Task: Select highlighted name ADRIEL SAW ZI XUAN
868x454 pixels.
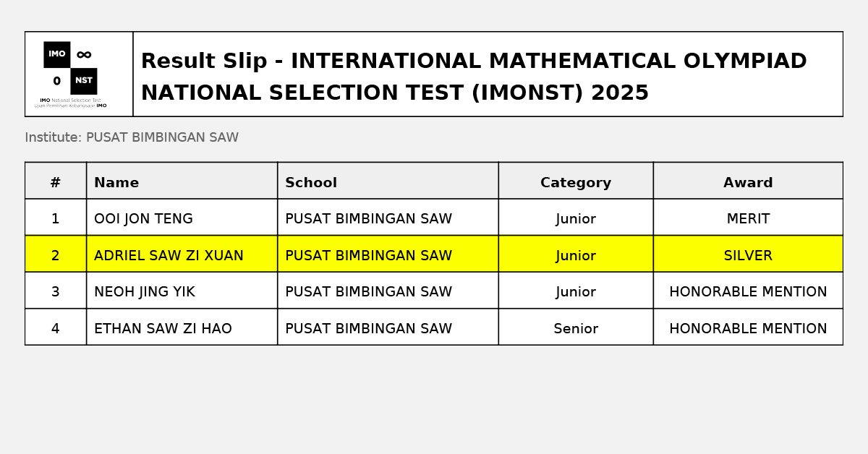Action: tap(169, 256)
